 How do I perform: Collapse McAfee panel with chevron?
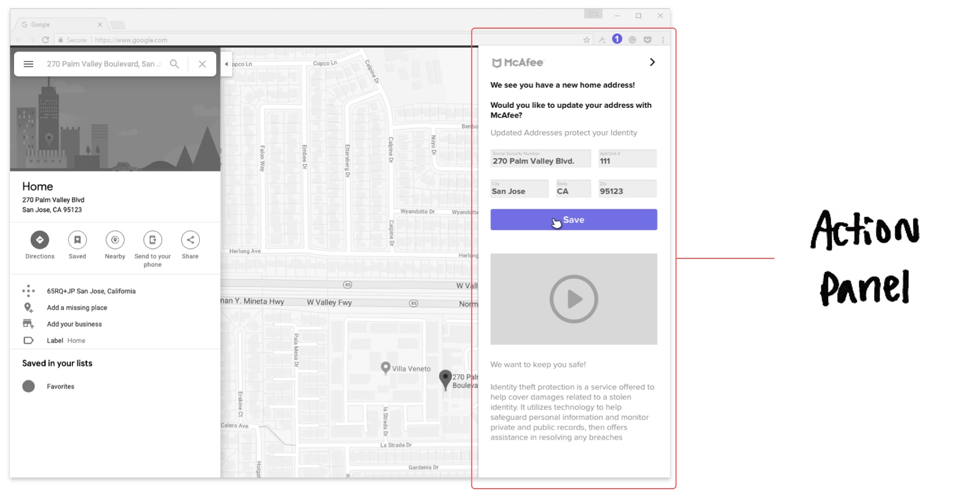tap(652, 62)
